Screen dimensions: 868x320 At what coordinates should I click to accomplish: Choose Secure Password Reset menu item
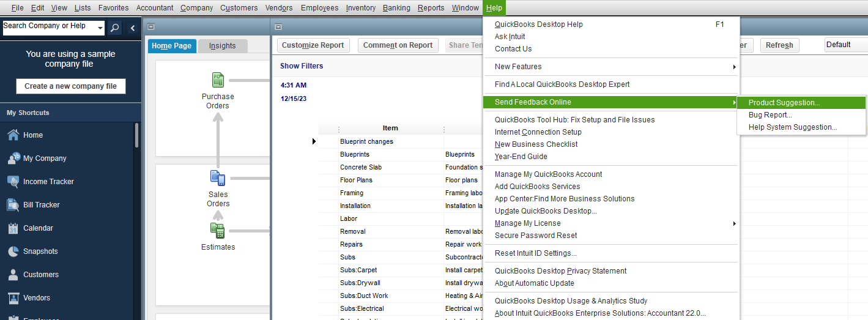pyautogui.click(x=611, y=236)
